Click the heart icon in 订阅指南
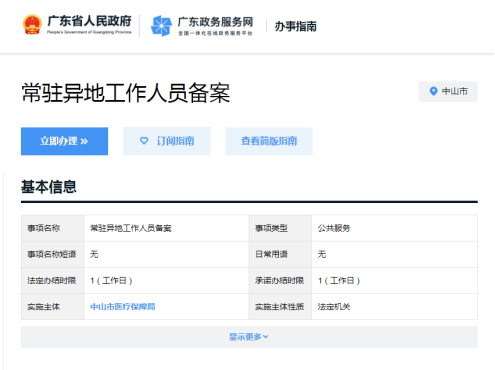Viewport: 495px width, 370px height. (x=144, y=141)
